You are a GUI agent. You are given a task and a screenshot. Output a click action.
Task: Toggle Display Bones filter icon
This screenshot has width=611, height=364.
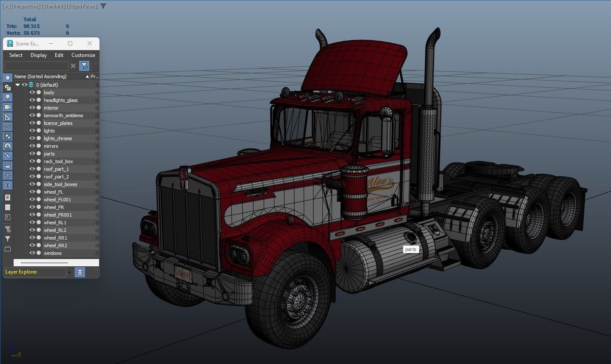point(8,156)
